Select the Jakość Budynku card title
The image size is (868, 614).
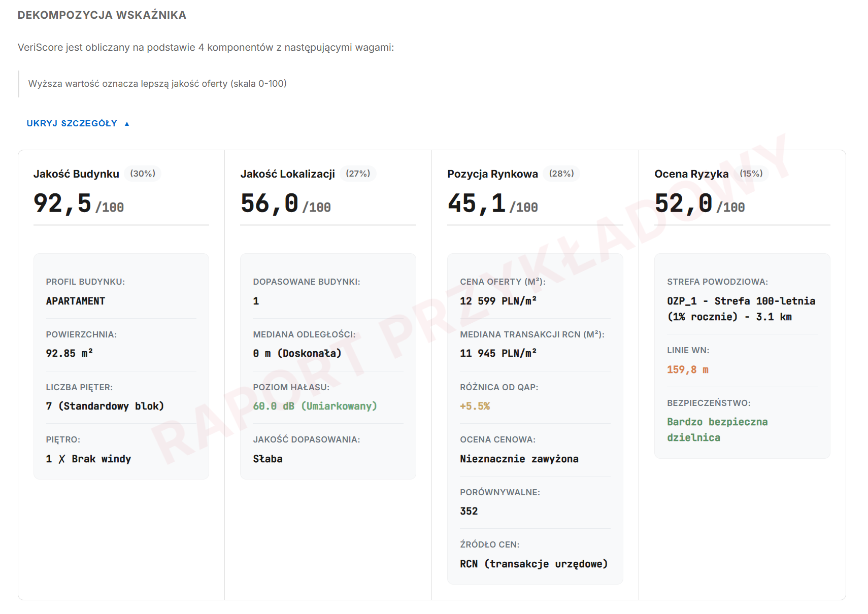(x=76, y=174)
